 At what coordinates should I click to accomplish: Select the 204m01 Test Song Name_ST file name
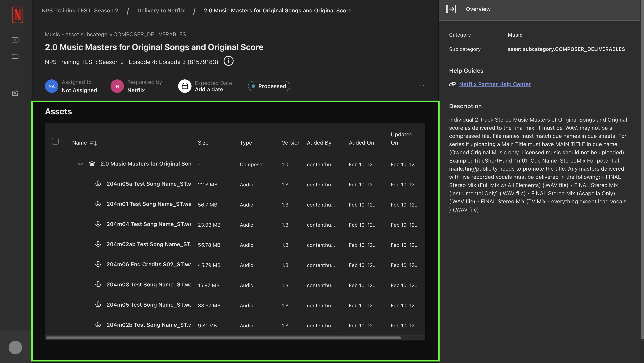(149, 204)
